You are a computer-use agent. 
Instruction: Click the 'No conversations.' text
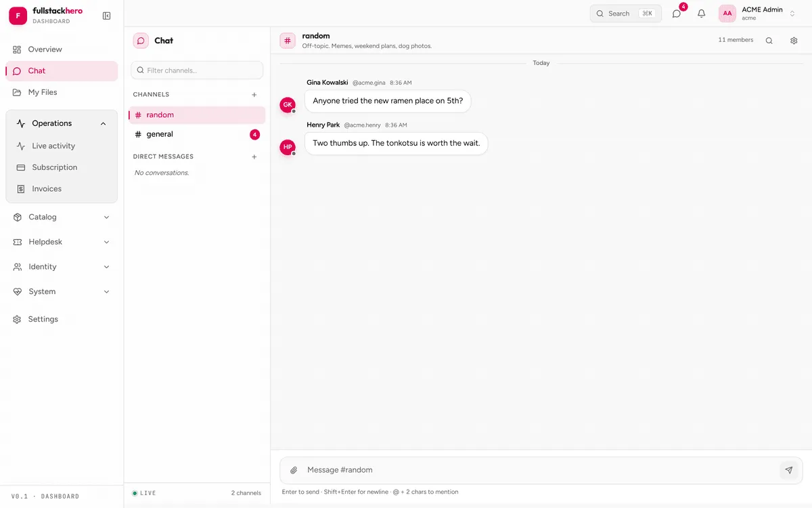(162, 173)
